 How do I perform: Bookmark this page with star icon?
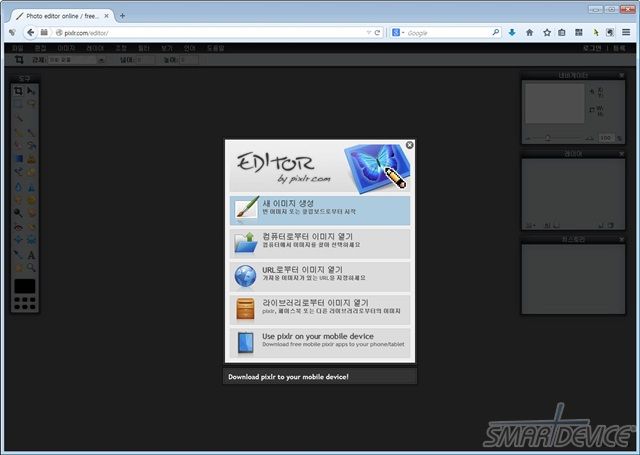pos(547,32)
